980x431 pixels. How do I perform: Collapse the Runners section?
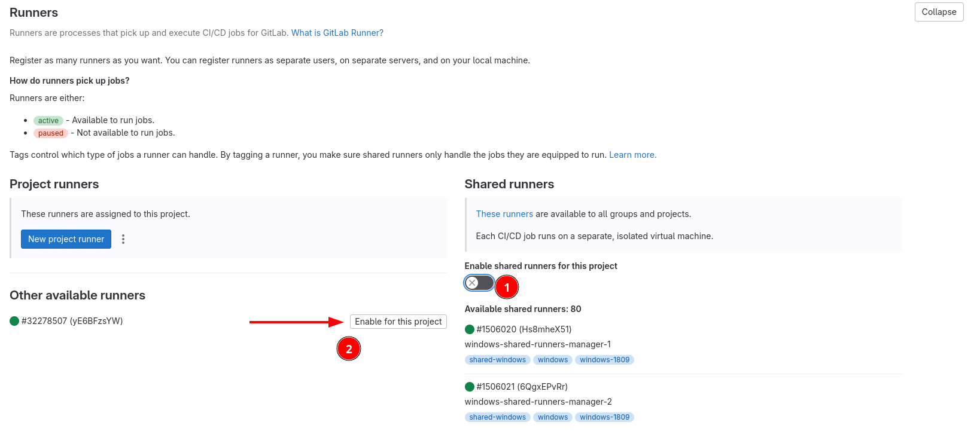point(938,12)
